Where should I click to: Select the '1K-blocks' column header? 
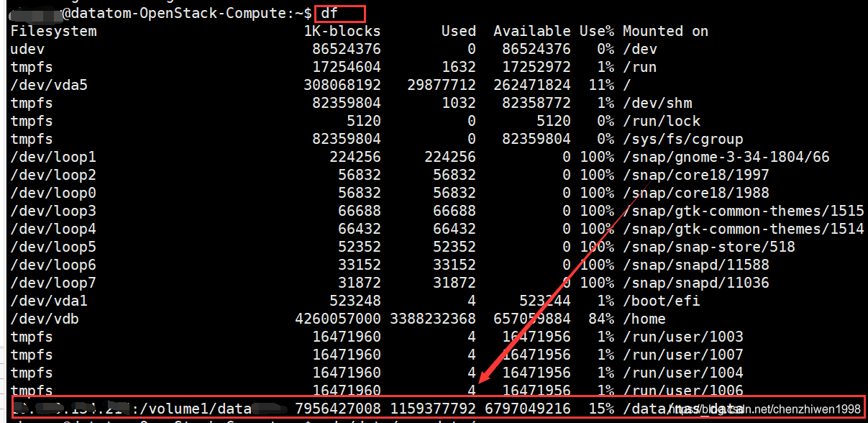[x=342, y=31]
